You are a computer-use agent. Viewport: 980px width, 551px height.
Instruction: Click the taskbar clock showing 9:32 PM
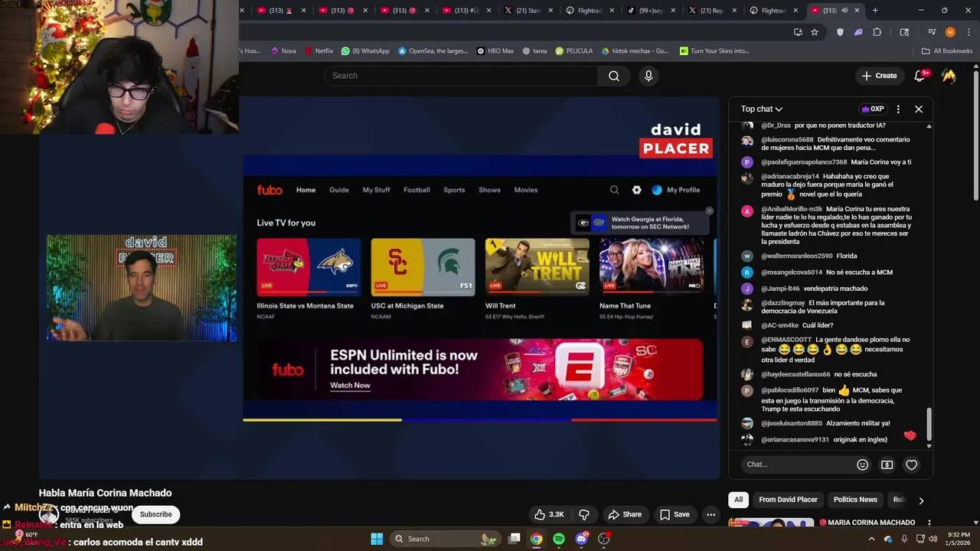click(x=959, y=539)
